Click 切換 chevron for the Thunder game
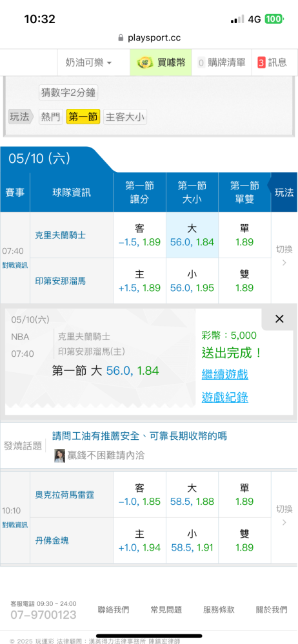The image size is (298, 644). pos(284,522)
